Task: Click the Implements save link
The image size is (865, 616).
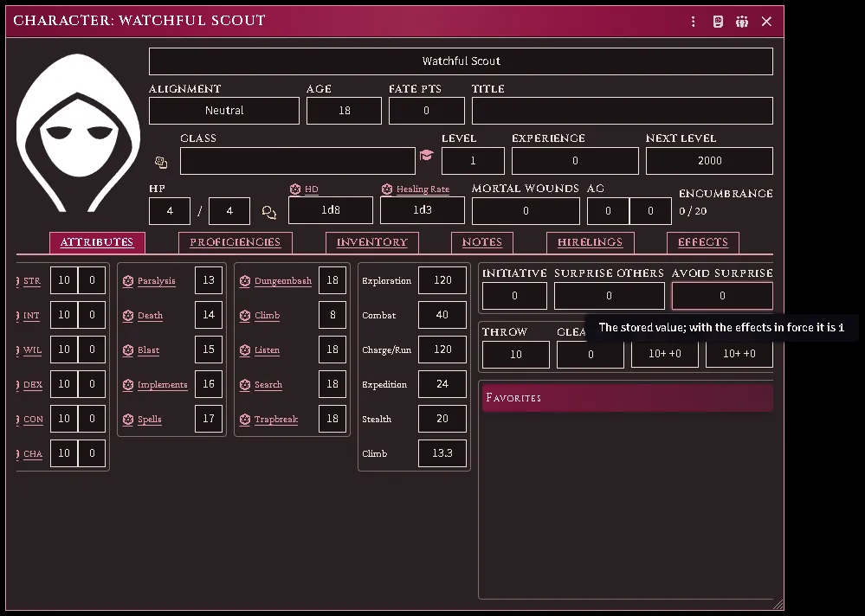Action: [x=163, y=385]
